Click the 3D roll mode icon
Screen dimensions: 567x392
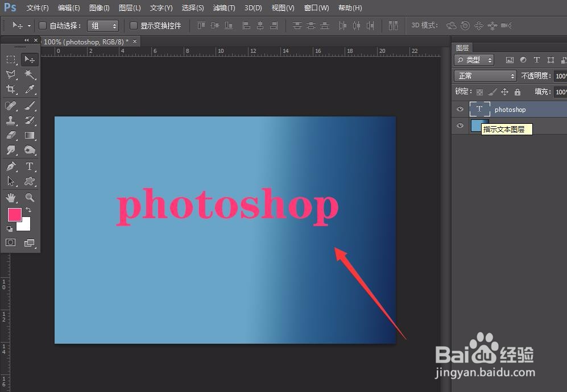pyautogui.click(x=465, y=26)
